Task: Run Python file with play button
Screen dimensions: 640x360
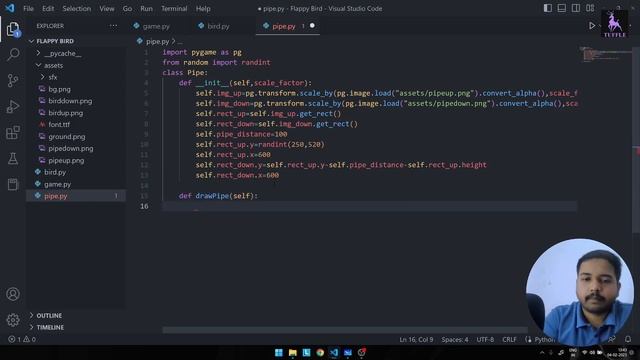Action: [592, 26]
